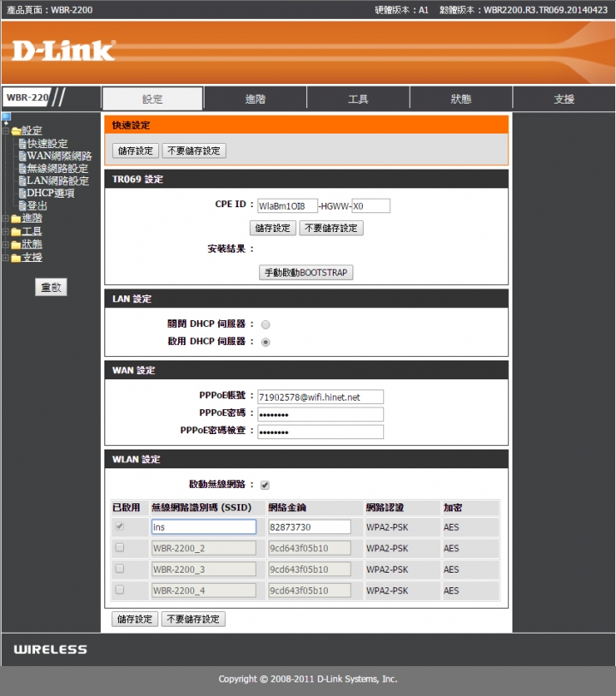Click the WBR-2200_4 SSID field

(204, 591)
